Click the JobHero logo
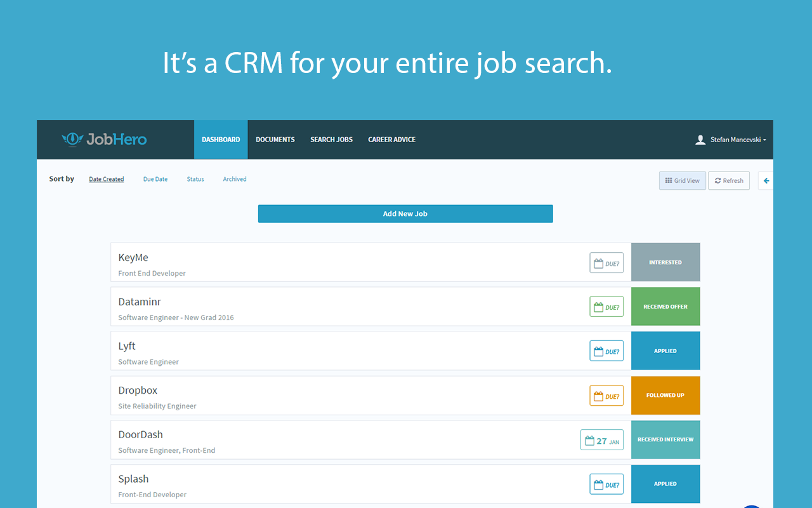 coord(104,139)
